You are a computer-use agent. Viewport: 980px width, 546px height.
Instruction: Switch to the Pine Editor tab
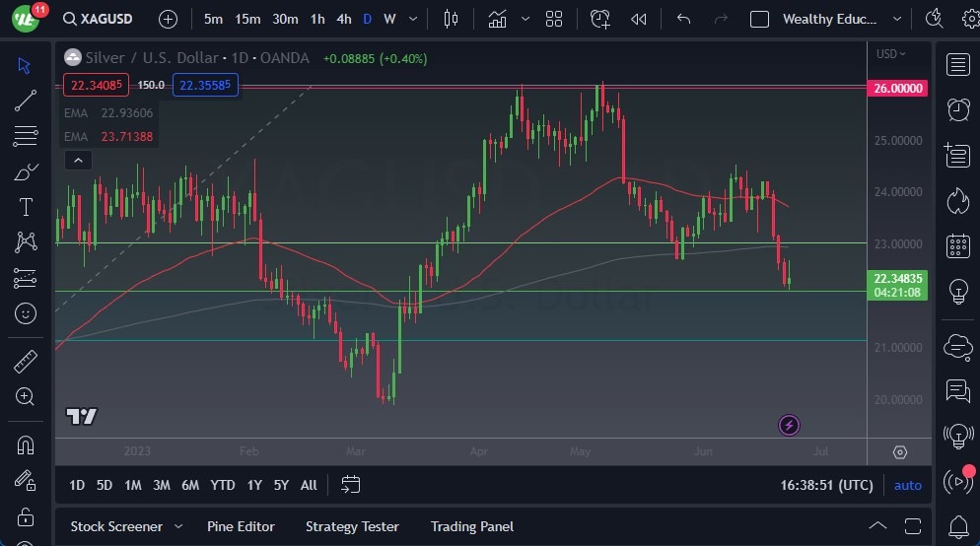tap(241, 526)
